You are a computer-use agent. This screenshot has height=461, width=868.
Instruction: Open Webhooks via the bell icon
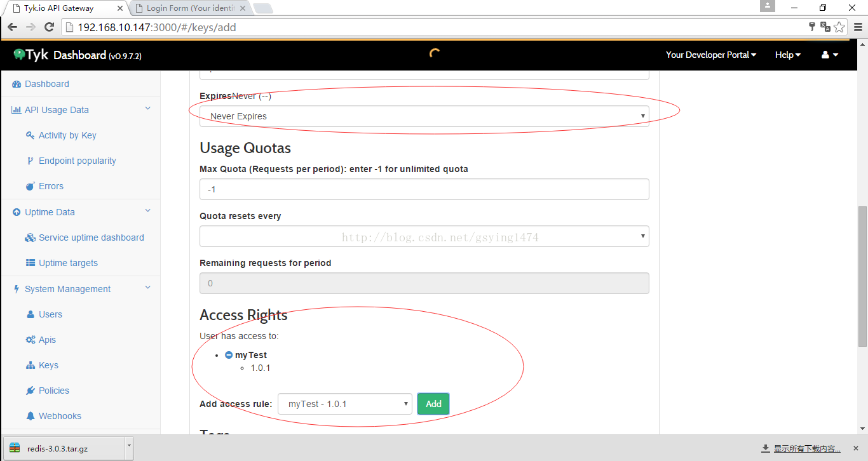click(x=30, y=416)
